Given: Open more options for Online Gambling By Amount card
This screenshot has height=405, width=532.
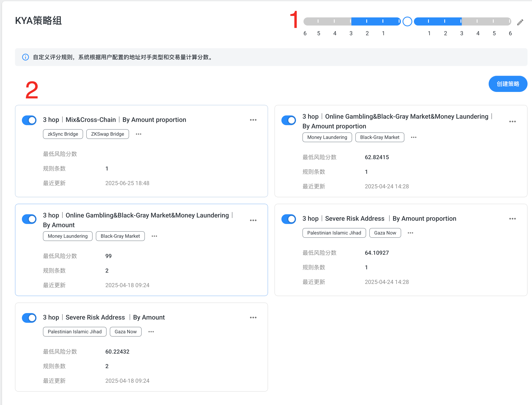Looking at the screenshot, I should [253, 220].
